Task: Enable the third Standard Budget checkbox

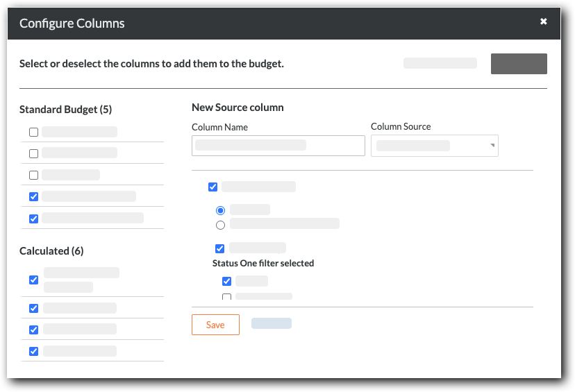Action: [33, 176]
